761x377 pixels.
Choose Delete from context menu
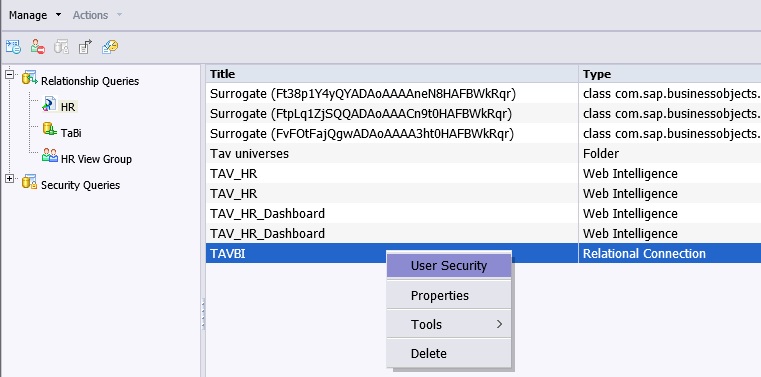pos(449,354)
